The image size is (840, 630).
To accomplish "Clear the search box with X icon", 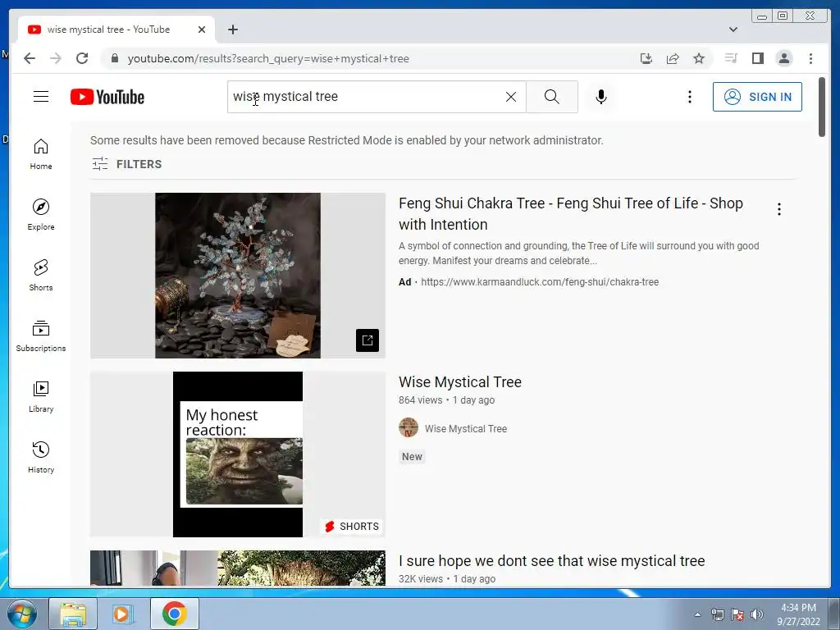I will coord(511,97).
